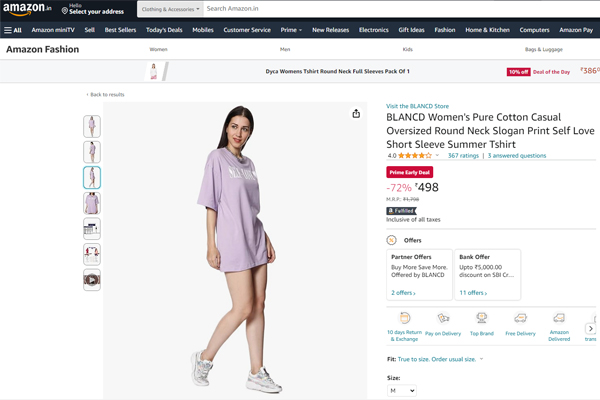This screenshot has width=600, height=400.
Task: Click Visit the BLANCD Store link
Action: pyautogui.click(x=417, y=105)
